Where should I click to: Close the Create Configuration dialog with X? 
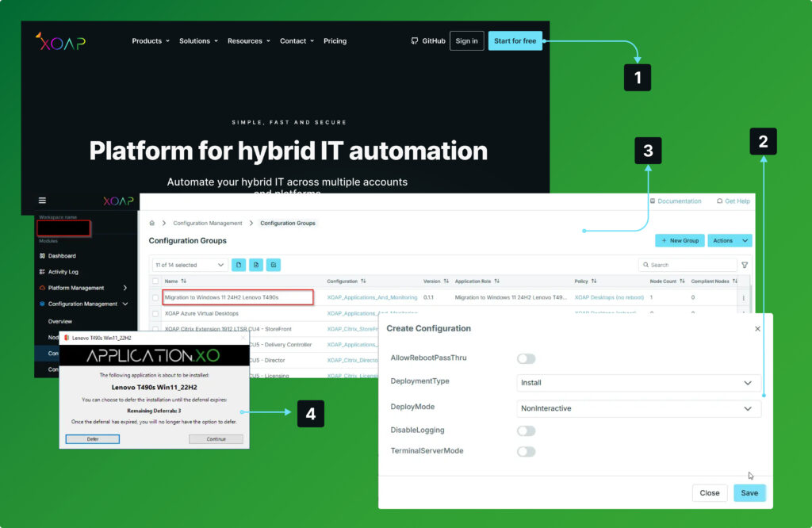click(757, 328)
